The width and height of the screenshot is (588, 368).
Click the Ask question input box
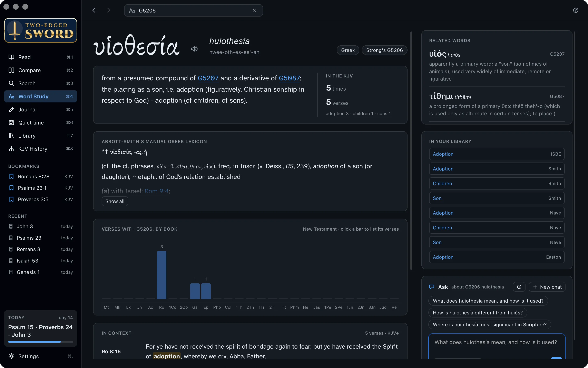coord(497,346)
